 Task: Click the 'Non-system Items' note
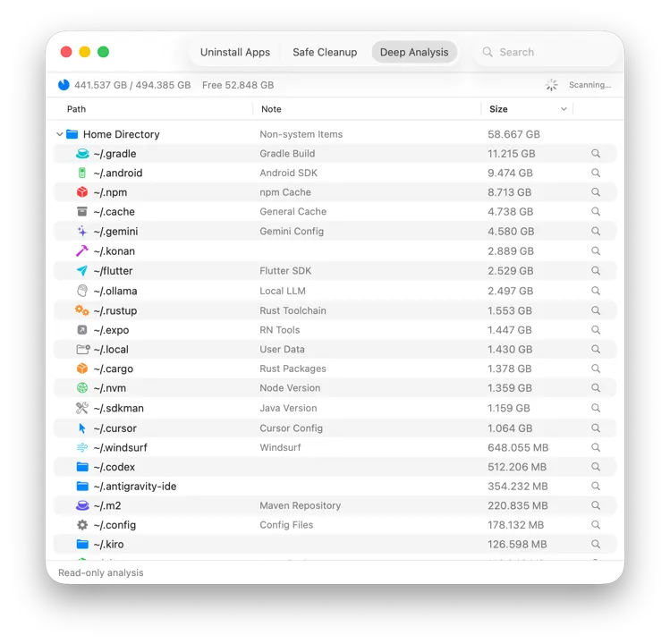(301, 134)
